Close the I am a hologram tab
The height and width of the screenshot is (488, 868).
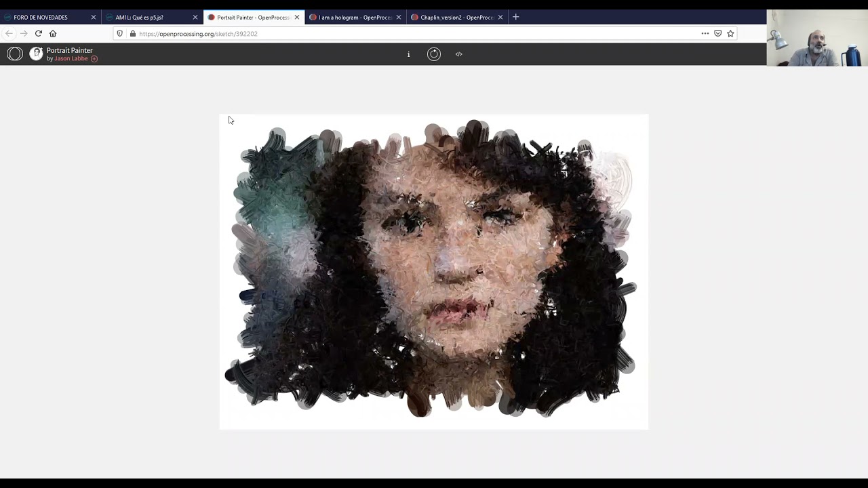tap(399, 17)
